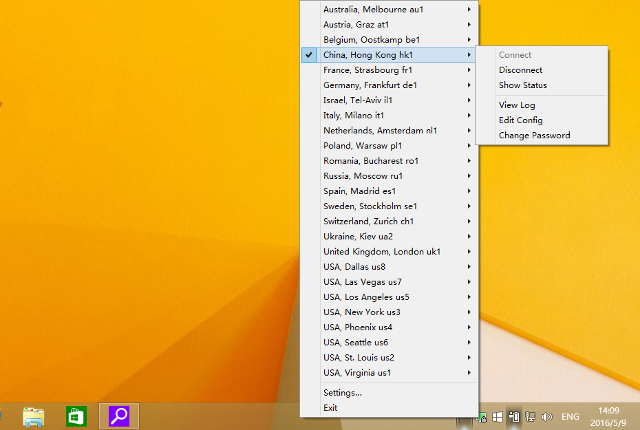Select Russia, Moscow ru1 server
640x430 pixels.
pyautogui.click(x=389, y=176)
